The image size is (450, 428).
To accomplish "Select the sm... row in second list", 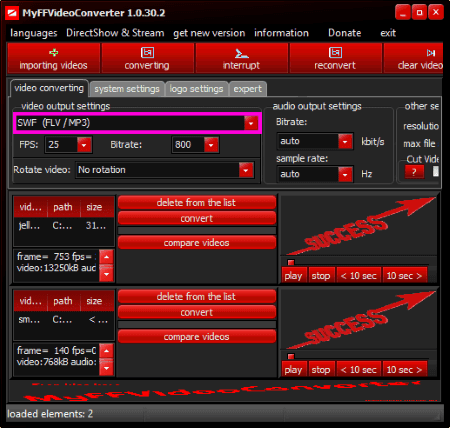I will pos(64,320).
